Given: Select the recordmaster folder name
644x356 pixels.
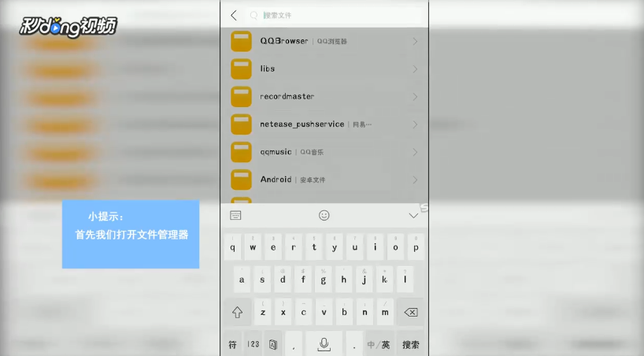Looking at the screenshot, I should tap(287, 96).
